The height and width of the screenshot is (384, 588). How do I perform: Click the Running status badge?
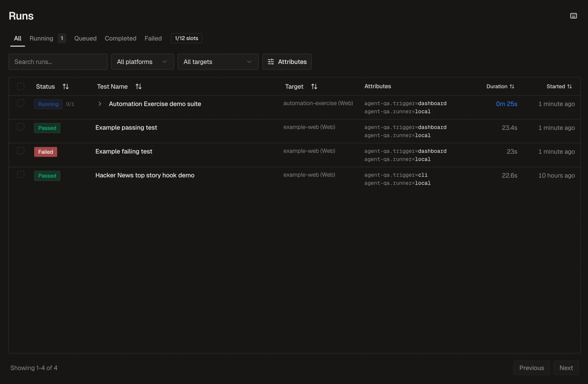(48, 104)
